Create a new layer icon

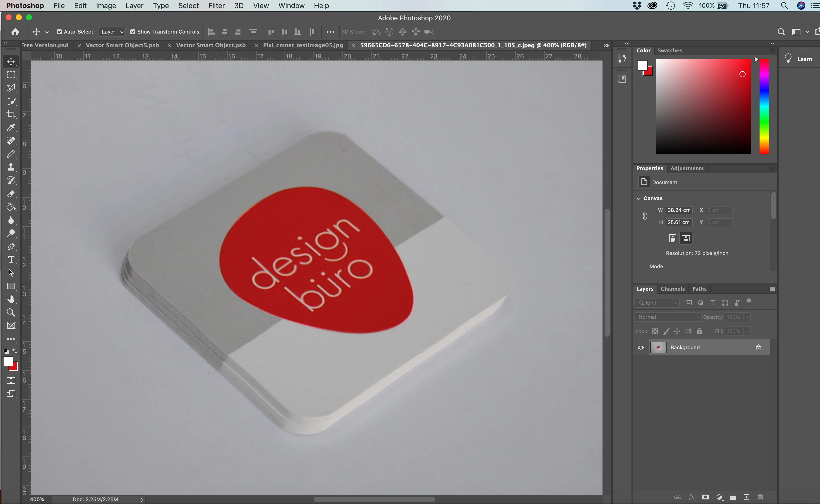pos(746,497)
